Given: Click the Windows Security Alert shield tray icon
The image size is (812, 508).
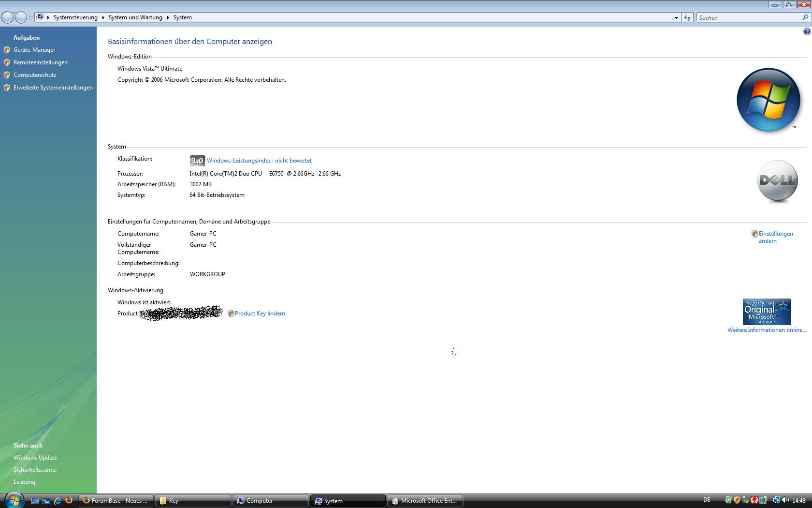Looking at the screenshot, I should coord(737,500).
